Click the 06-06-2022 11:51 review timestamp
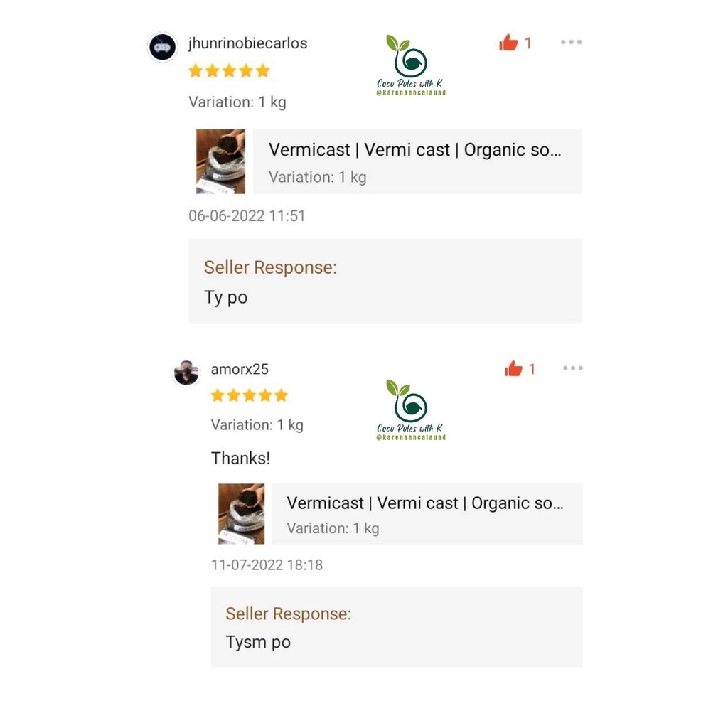This screenshot has height=728, width=728. click(247, 216)
